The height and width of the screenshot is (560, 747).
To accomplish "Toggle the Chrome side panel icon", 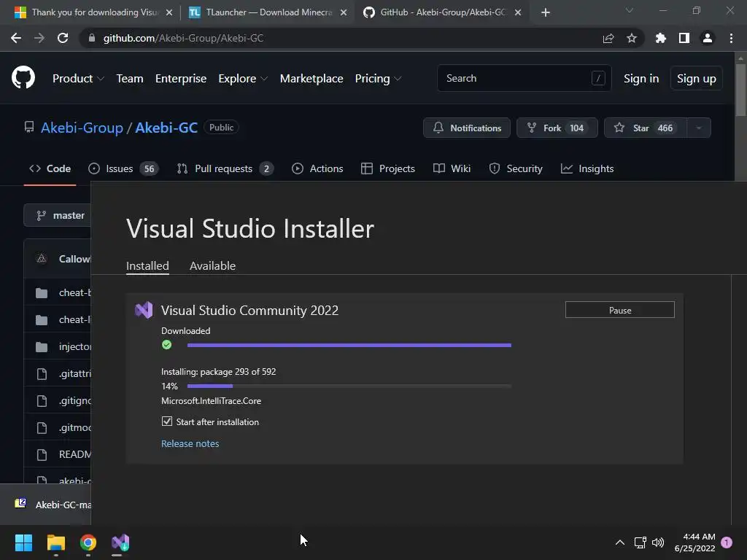I will click(x=684, y=38).
